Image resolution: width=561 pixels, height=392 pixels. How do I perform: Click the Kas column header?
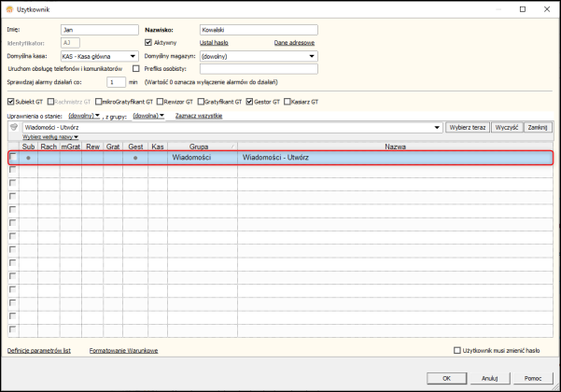(x=158, y=147)
